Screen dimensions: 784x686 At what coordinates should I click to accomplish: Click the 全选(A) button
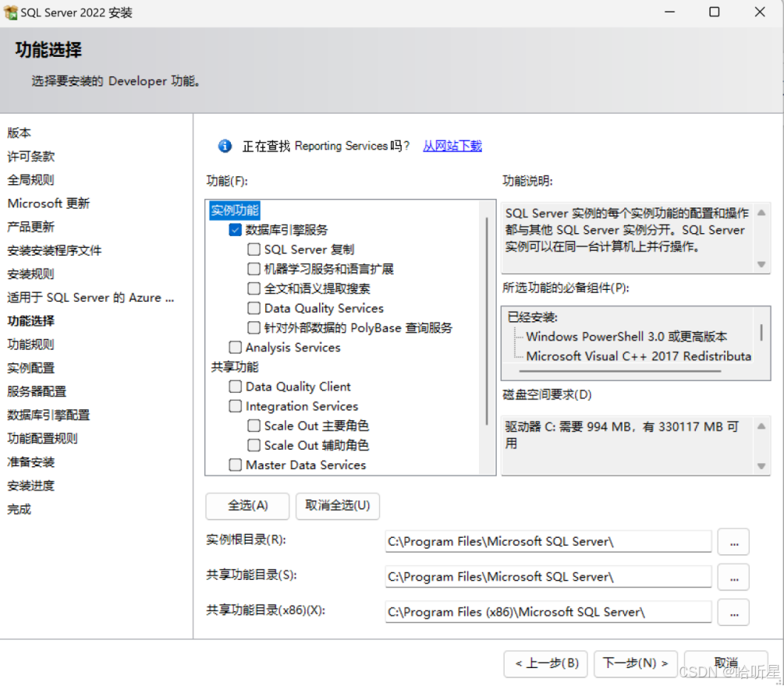(x=247, y=506)
